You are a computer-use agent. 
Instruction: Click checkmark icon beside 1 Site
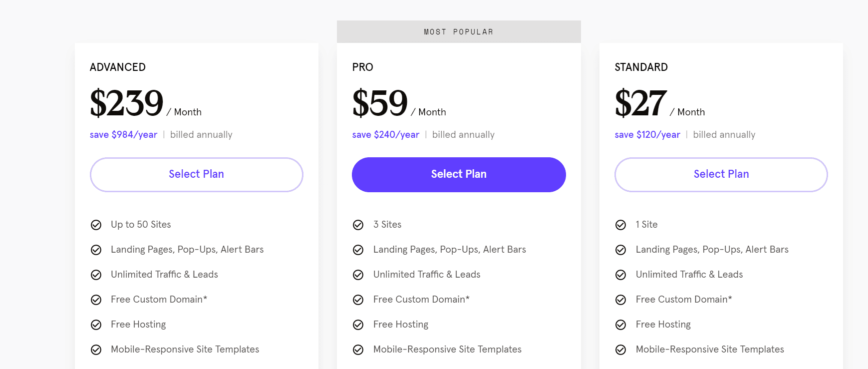coord(620,225)
